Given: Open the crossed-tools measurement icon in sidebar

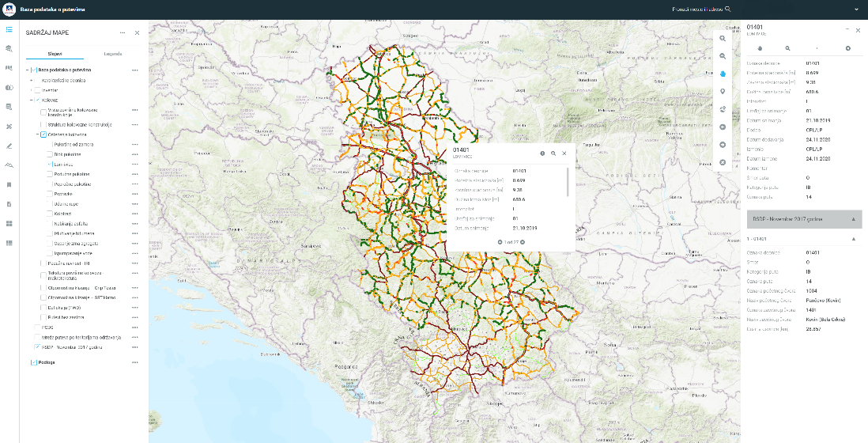Looking at the screenshot, I should pyautogui.click(x=9, y=127).
